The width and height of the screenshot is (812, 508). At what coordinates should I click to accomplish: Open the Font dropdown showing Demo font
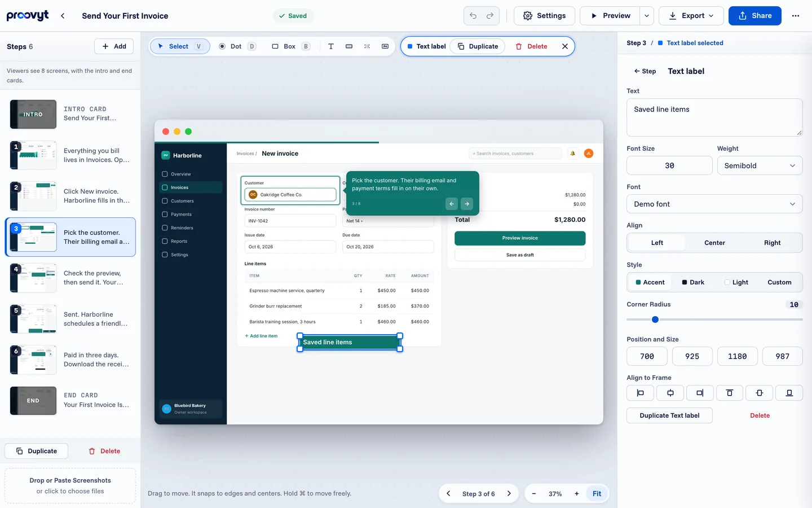(714, 204)
